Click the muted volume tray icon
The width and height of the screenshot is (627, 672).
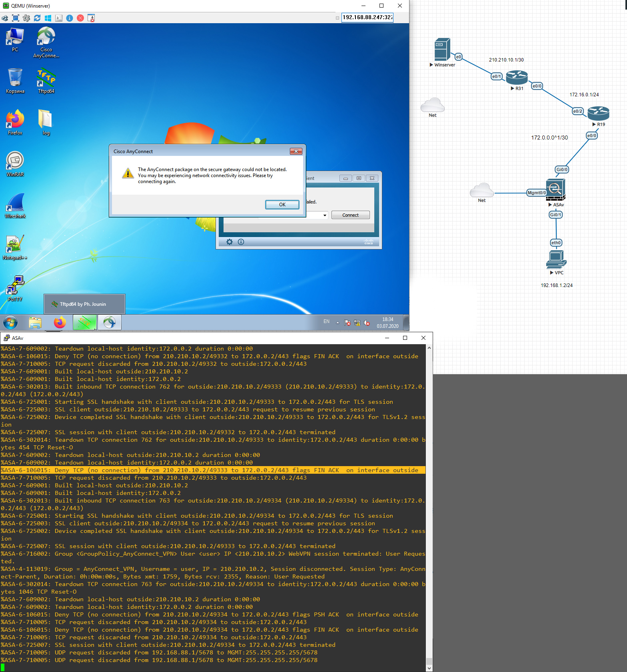click(x=367, y=323)
